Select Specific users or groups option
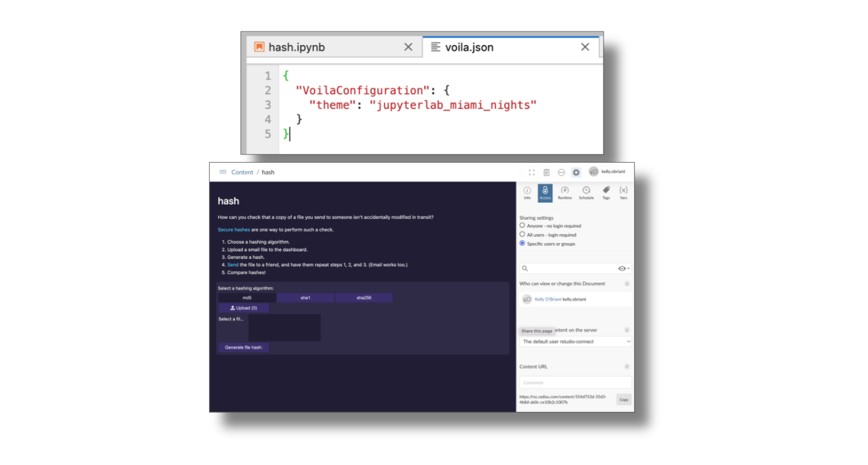This screenshot has height=465, width=868. click(523, 244)
